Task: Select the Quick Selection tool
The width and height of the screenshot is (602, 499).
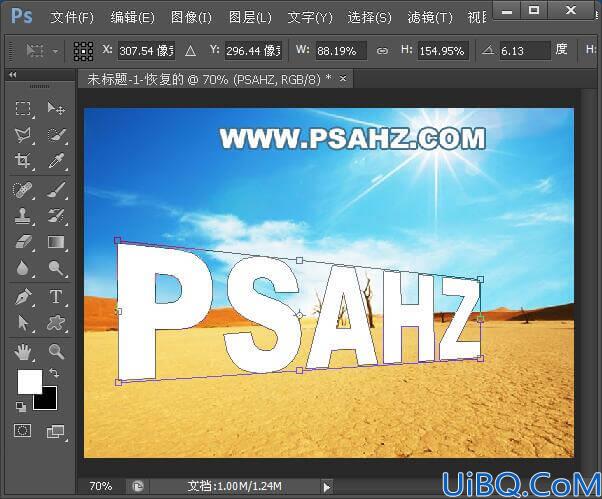Action: (56, 135)
